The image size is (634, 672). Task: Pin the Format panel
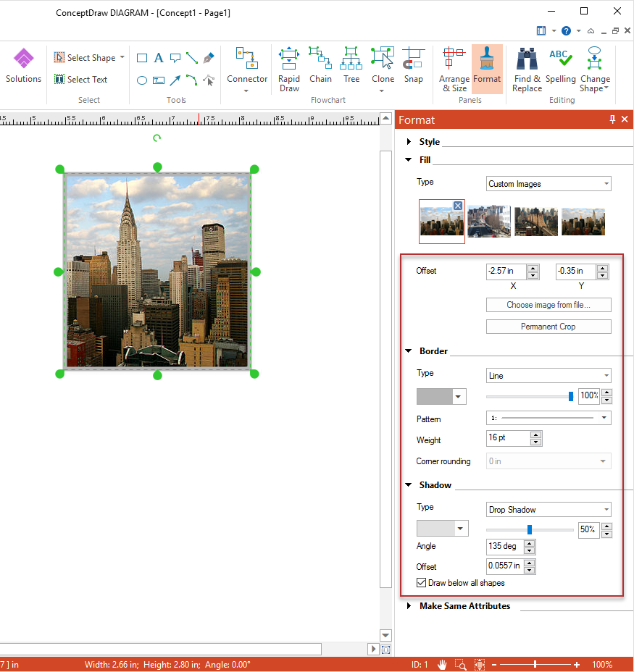pos(612,119)
